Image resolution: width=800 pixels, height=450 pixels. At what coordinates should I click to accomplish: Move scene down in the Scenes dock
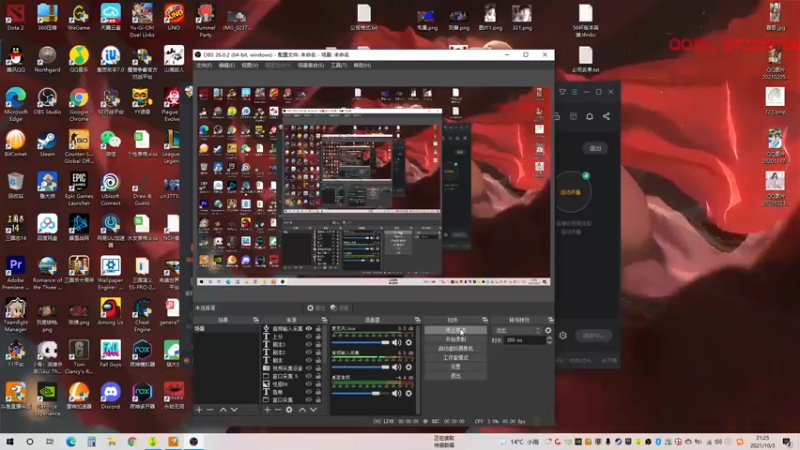point(234,410)
